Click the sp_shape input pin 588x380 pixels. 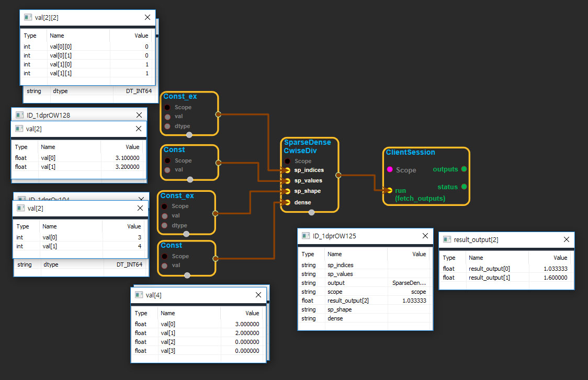coord(287,191)
